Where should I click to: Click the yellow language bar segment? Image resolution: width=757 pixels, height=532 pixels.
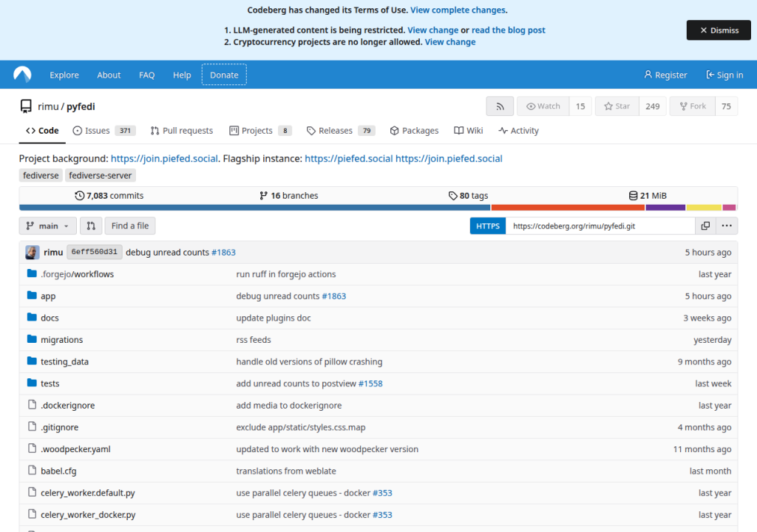tap(704, 208)
